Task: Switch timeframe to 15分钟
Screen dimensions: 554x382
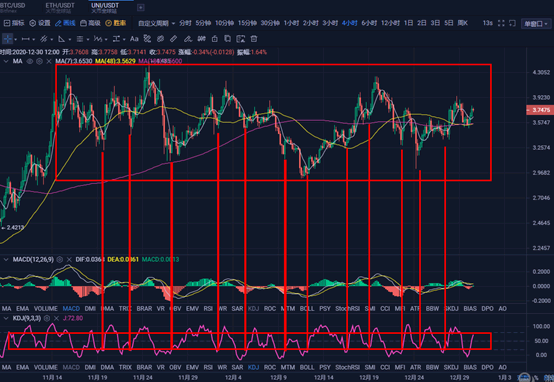Action: (x=247, y=23)
